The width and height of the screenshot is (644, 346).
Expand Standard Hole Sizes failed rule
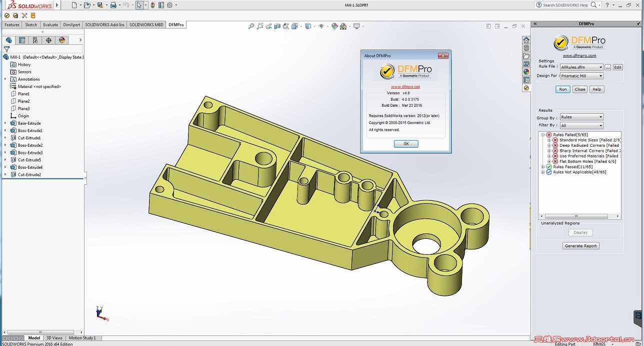549,140
